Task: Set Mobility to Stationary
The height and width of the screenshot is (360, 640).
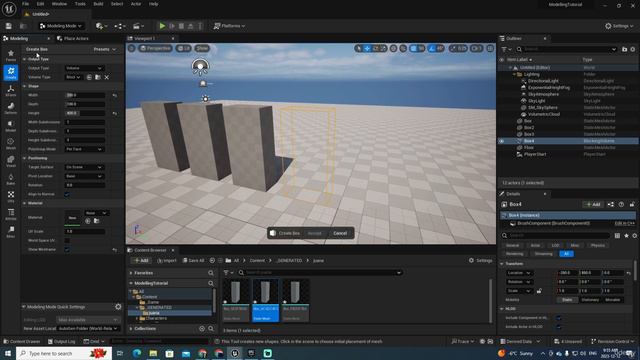Action: pos(590,300)
